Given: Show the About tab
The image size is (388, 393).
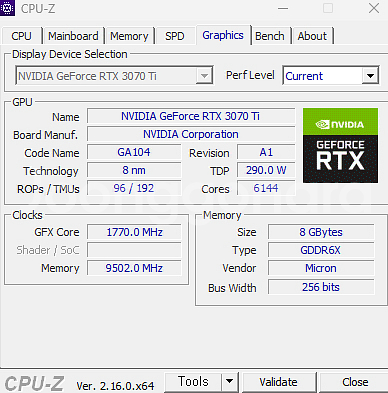Looking at the screenshot, I should (x=312, y=36).
